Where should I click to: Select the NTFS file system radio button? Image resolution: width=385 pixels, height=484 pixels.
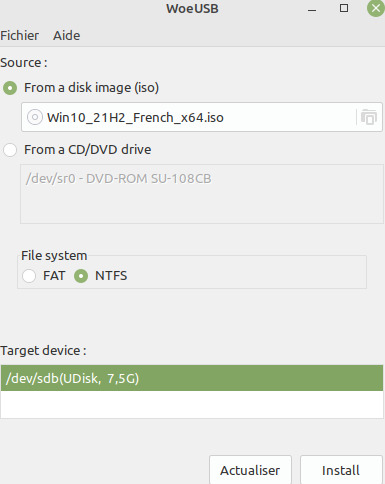click(81, 276)
